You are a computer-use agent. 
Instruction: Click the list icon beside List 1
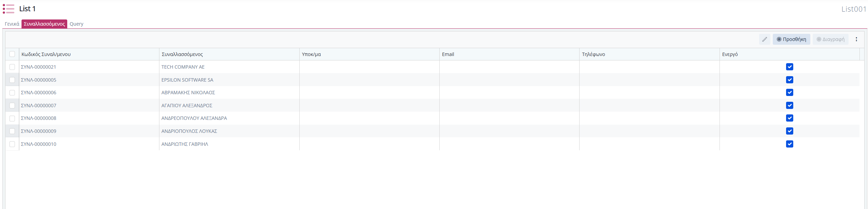click(9, 9)
